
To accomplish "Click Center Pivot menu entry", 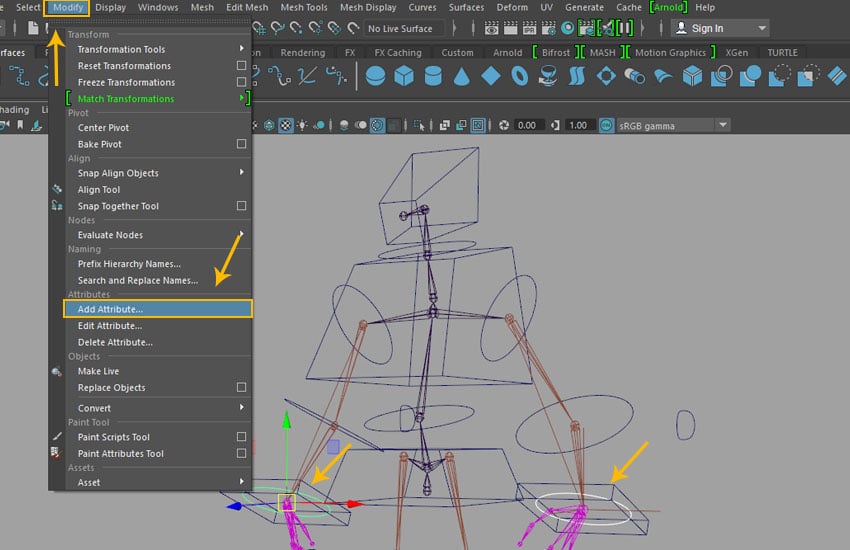I will point(103,128).
